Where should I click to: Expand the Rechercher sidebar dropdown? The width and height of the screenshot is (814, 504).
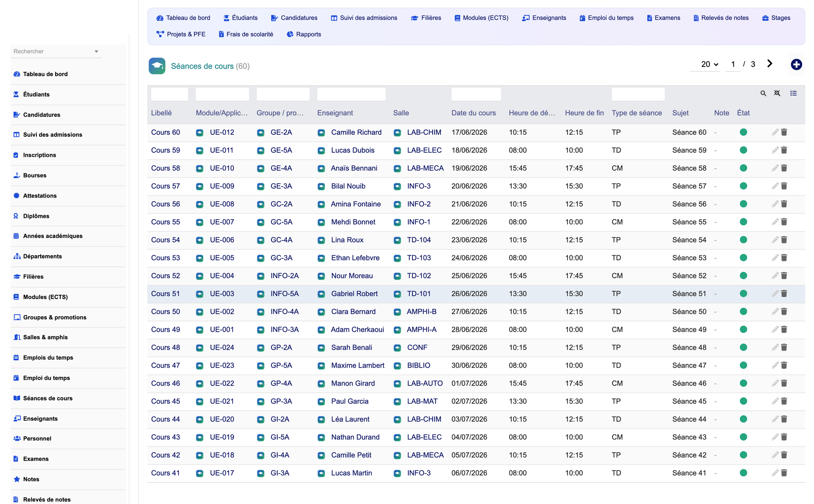(x=96, y=51)
